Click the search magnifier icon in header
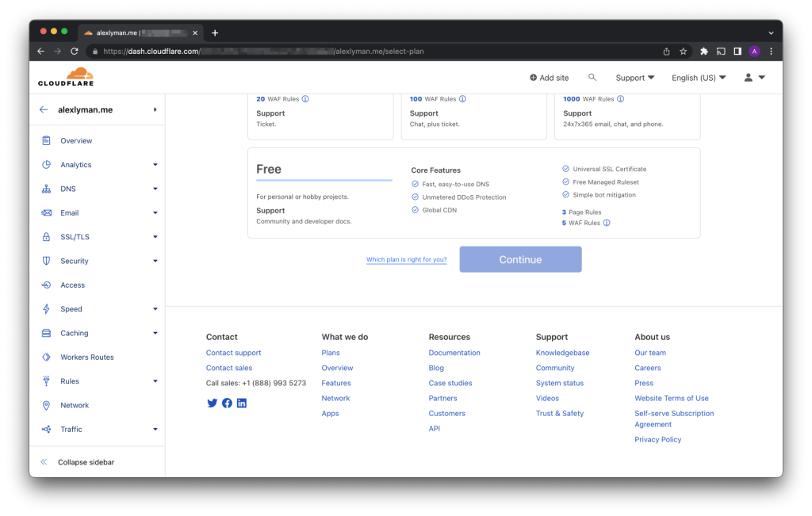812x516 pixels. 592,78
